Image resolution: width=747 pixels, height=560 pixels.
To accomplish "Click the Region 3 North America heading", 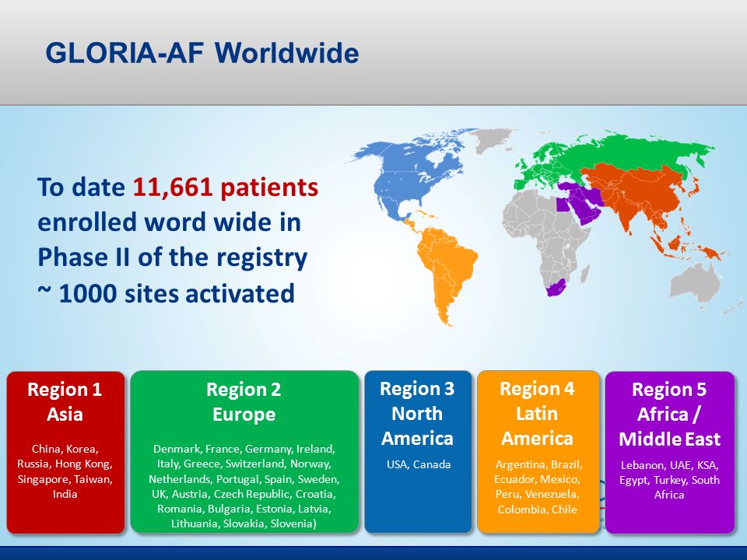I will [417, 413].
